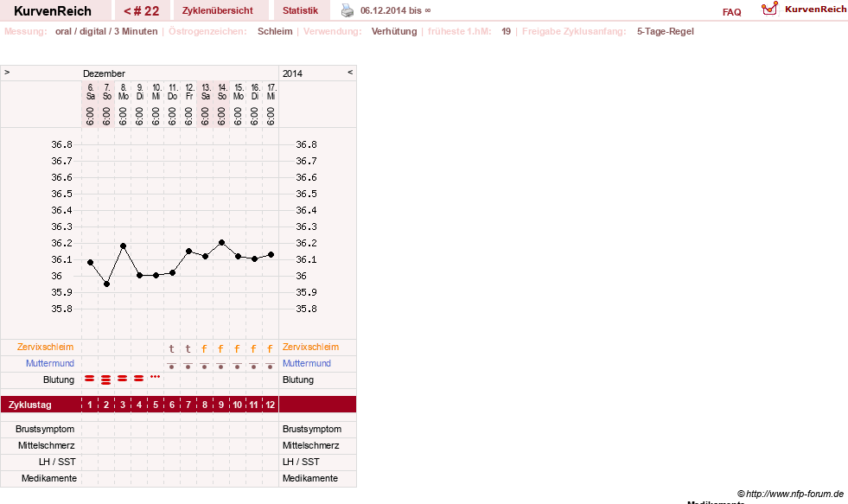Click the date column '14. So'
Screen dimensions: 848x504
pyautogui.click(x=222, y=92)
